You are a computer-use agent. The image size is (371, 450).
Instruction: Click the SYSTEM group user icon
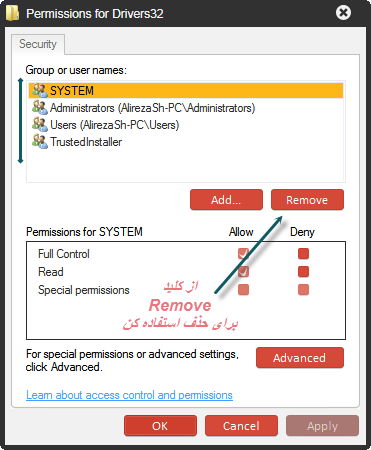click(x=40, y=90)
